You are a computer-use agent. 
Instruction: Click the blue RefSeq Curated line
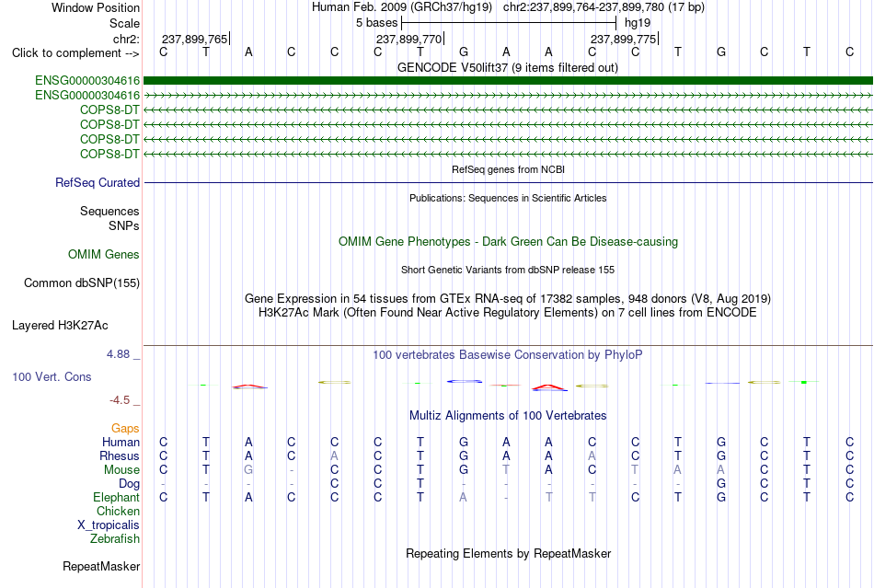(x=508, y=182)
